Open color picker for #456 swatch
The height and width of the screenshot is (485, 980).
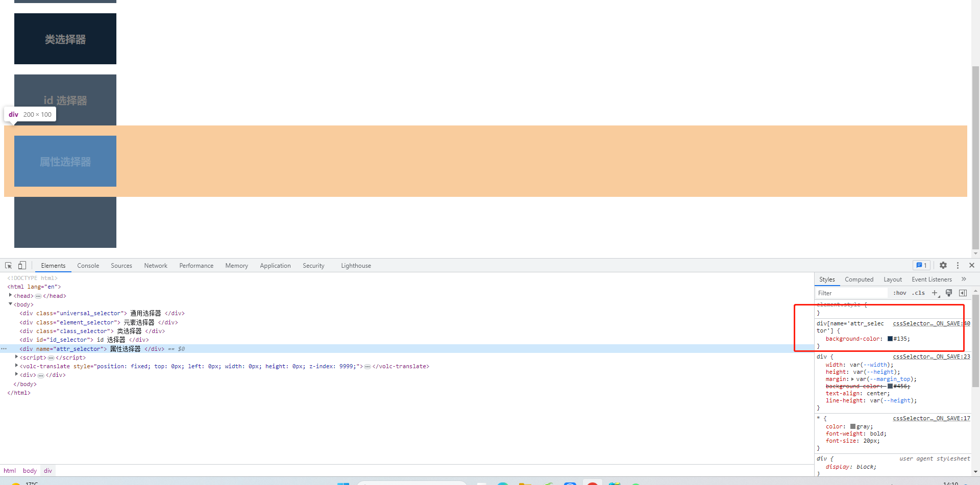pos(890,386)
